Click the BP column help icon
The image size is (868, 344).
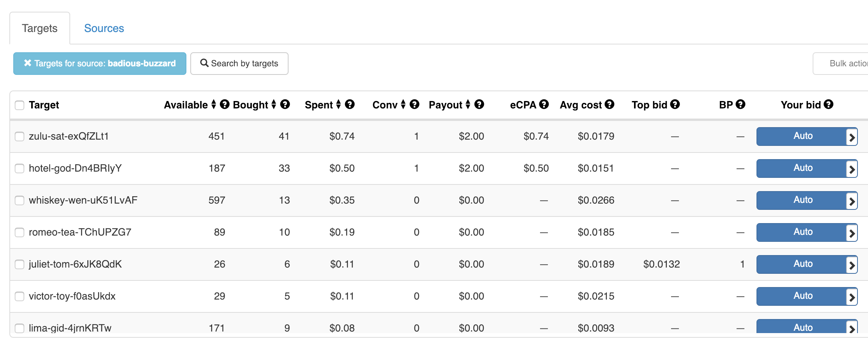740,105
